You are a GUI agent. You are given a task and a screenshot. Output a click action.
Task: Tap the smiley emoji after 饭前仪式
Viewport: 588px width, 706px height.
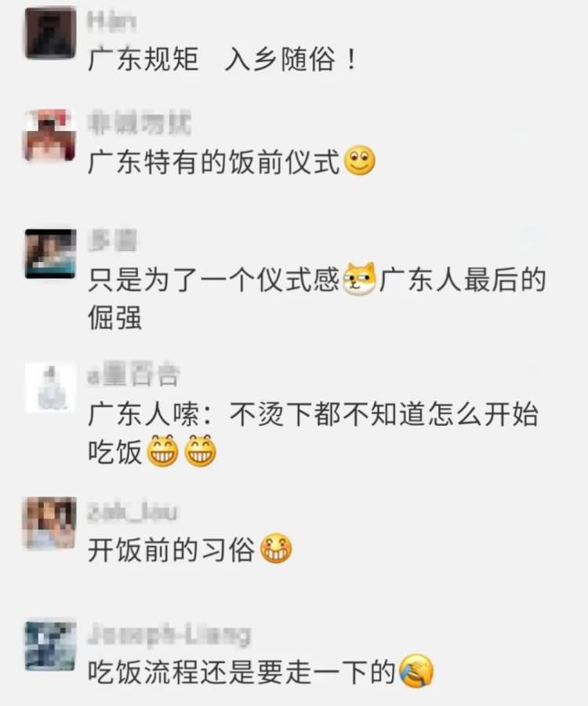(x=359, y=161)
